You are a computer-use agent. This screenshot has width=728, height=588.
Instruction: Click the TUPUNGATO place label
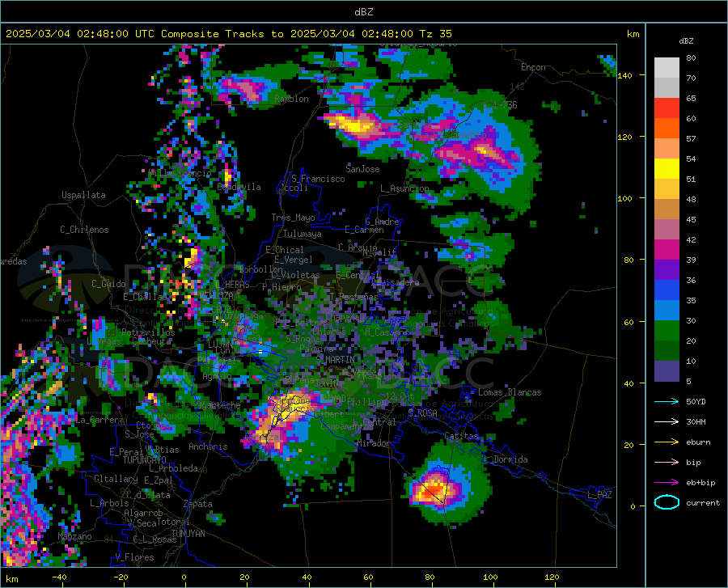tap(145, 460)
